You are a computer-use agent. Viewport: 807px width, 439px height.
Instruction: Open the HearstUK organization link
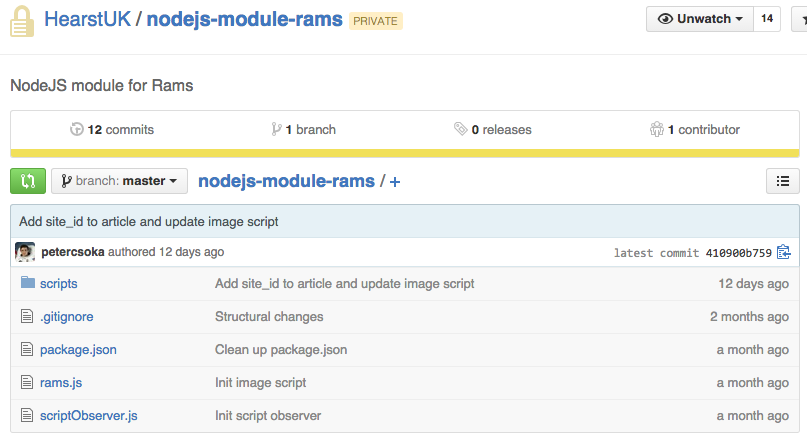point(87,19)
